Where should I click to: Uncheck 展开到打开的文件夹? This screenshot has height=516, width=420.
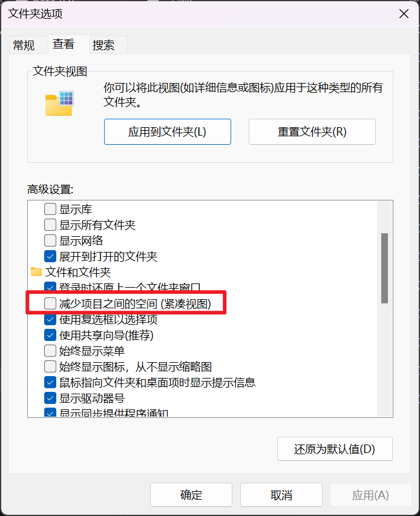50,256
